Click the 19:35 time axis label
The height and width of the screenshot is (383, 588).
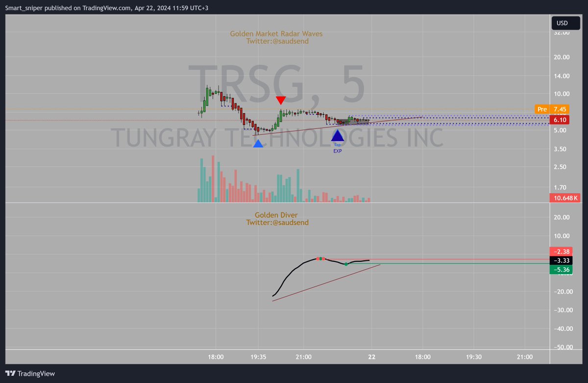(x=258, y=357)
